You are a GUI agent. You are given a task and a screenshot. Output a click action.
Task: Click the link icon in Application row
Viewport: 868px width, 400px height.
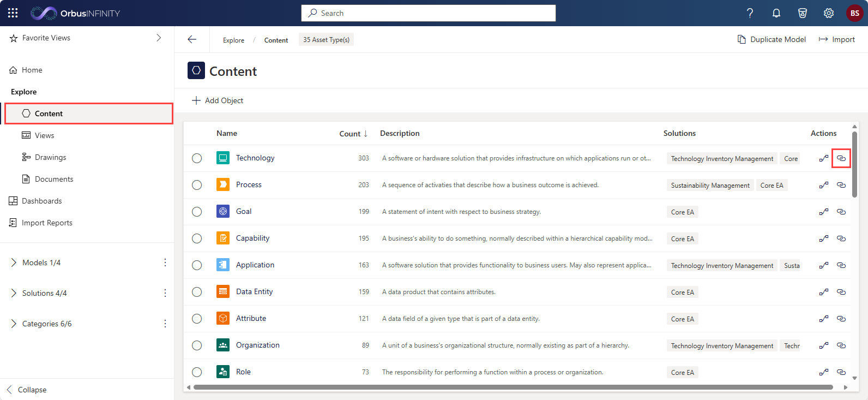tap(841, 265)
